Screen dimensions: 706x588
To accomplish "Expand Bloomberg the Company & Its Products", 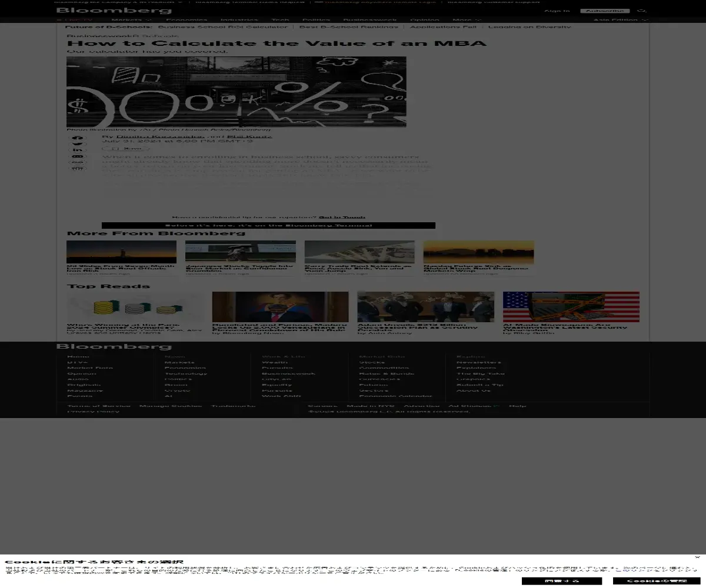I will (x=119, y=2).
